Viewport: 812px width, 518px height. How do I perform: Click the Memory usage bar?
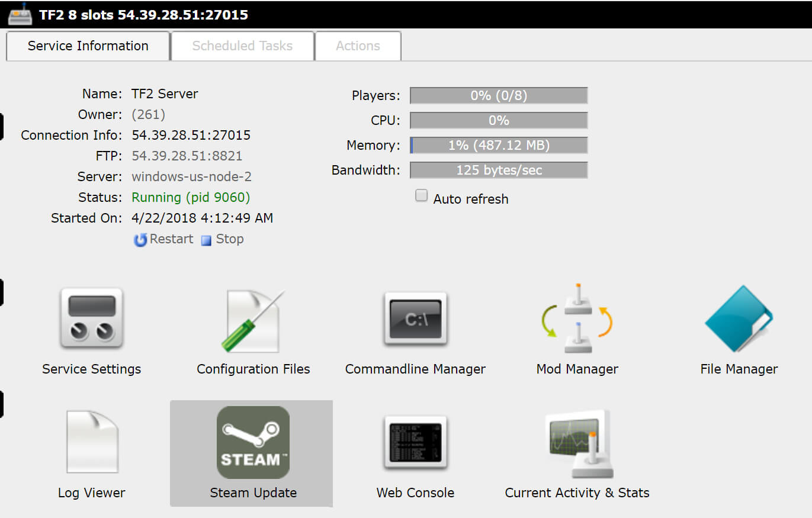499,145
